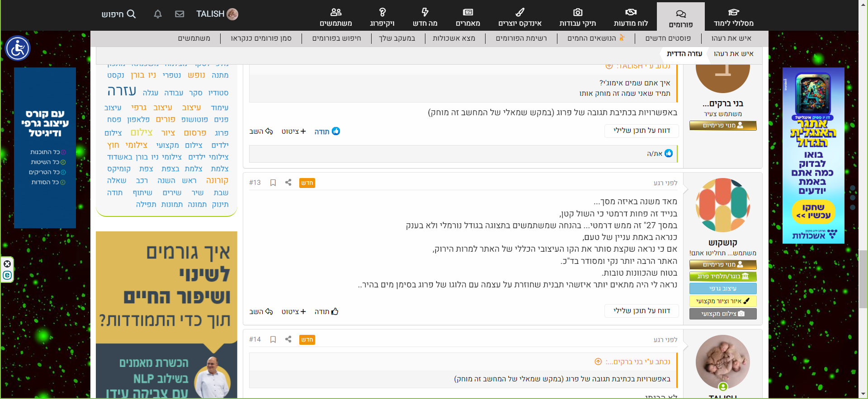This screenshot has height=399, width=868.
Task: Quote post #13 with ציטוט +
Action: (x=294, y=311)
